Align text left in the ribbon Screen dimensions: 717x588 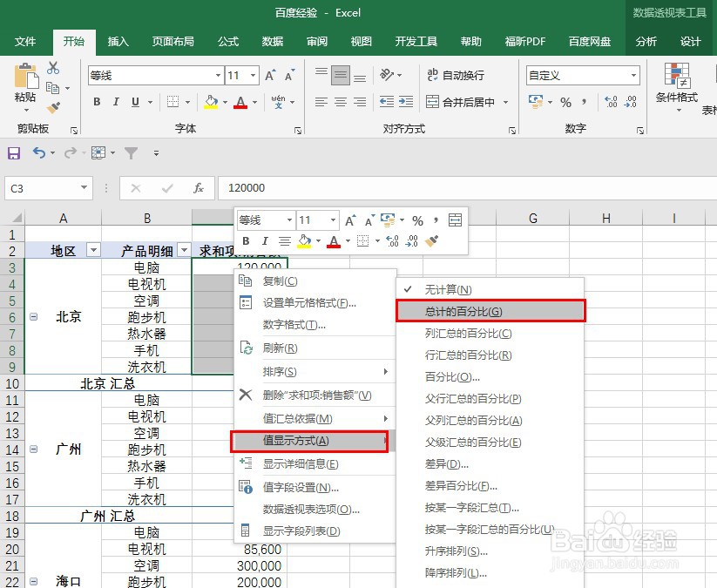[321, 102]
